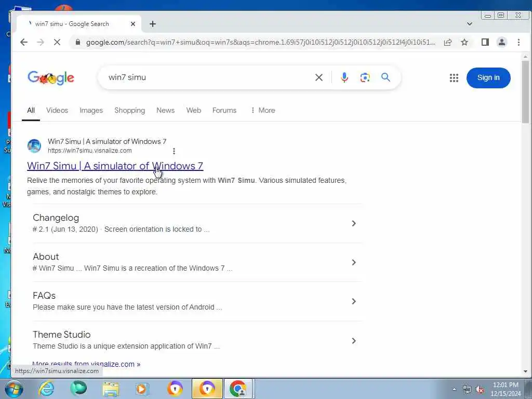Switch to the Shopping tab
The width and height of the screenshot is (532, 399).
(x=129, y=110)
